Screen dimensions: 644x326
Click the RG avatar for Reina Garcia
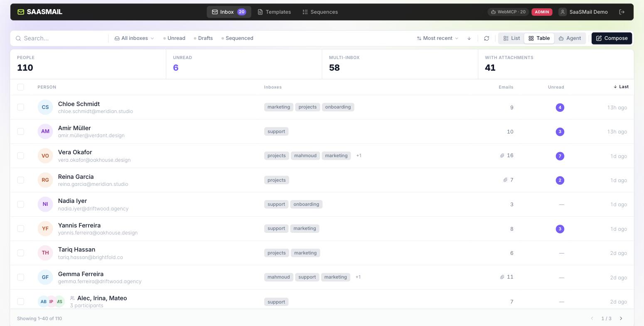[45, 180]
